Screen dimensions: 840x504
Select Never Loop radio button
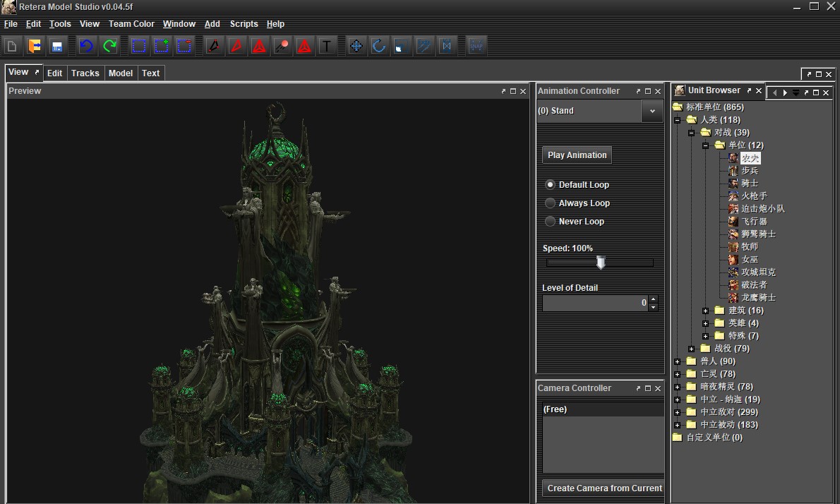coord(550,221)
